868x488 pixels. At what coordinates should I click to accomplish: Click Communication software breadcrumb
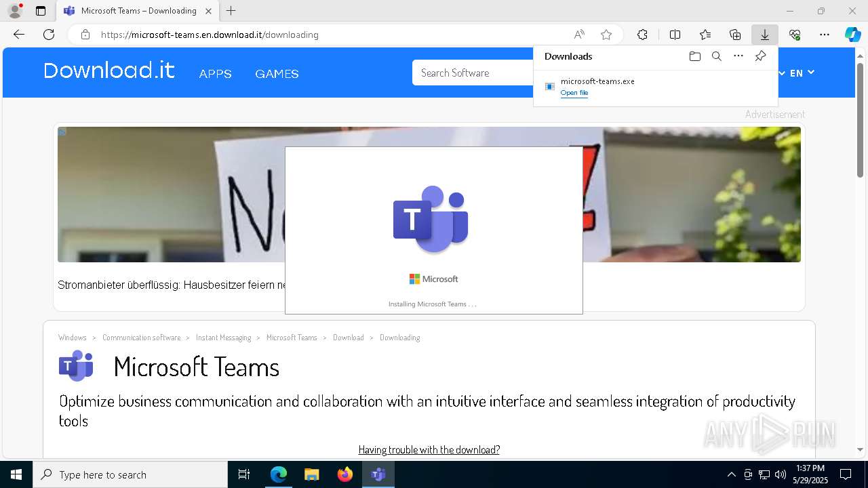pos(142,338)
